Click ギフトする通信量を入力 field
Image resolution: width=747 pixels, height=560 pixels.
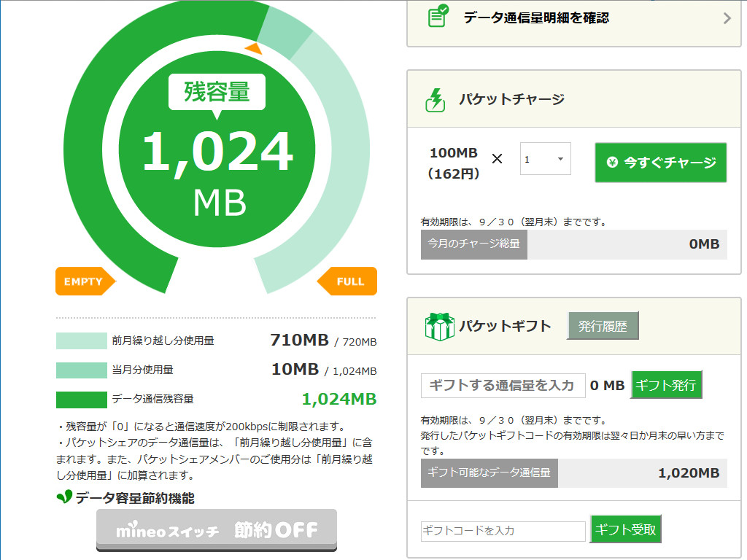pos(503,385)
